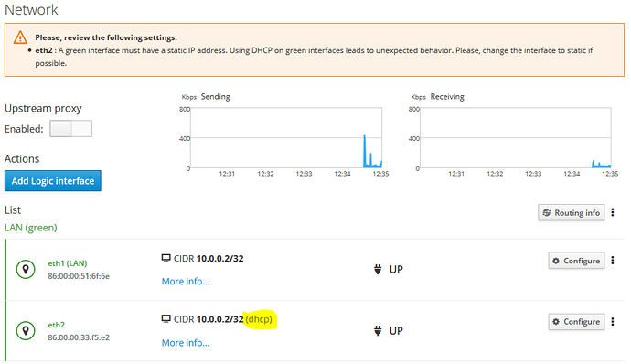Click MAC address 86:00:00:51:6f:6e
This screenshot has width=631, height=364.
click(79, 276)
